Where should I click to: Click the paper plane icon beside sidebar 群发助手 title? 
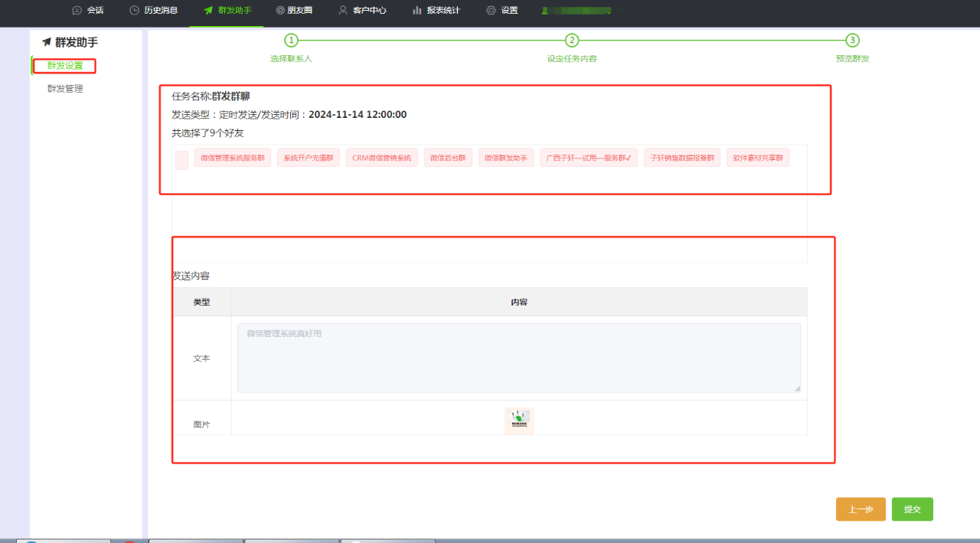pyautogui.click(x=47, y=43)
